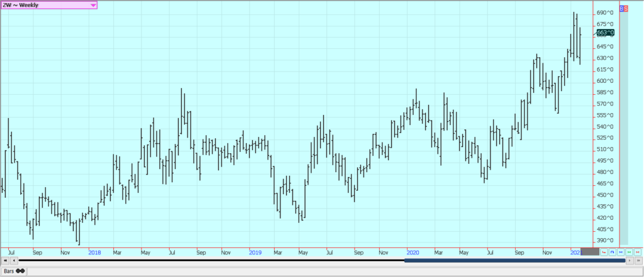
Task: Click the 2020 year label on time axis
Action: pyautogui.click(x=413, y=253)
